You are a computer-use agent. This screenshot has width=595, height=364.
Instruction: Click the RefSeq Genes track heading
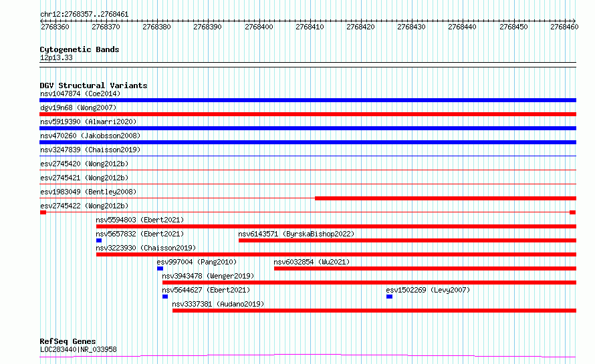coord(68,341)
